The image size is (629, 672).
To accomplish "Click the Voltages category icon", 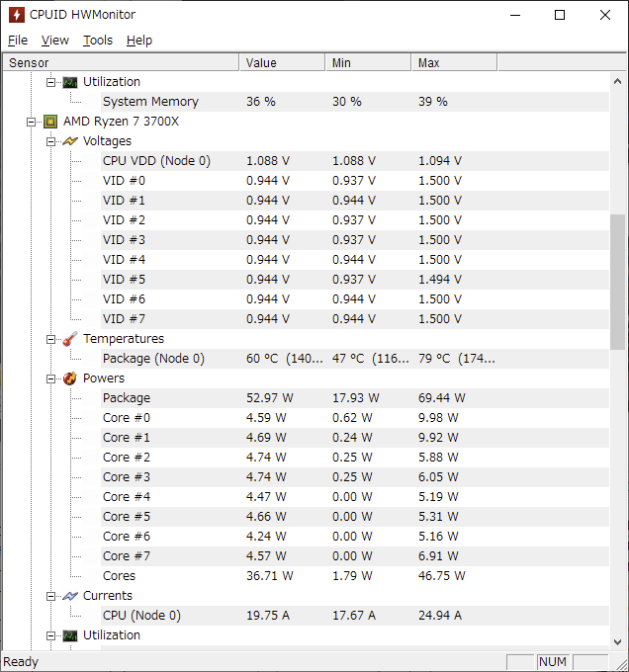I will (x=70, y=141).
